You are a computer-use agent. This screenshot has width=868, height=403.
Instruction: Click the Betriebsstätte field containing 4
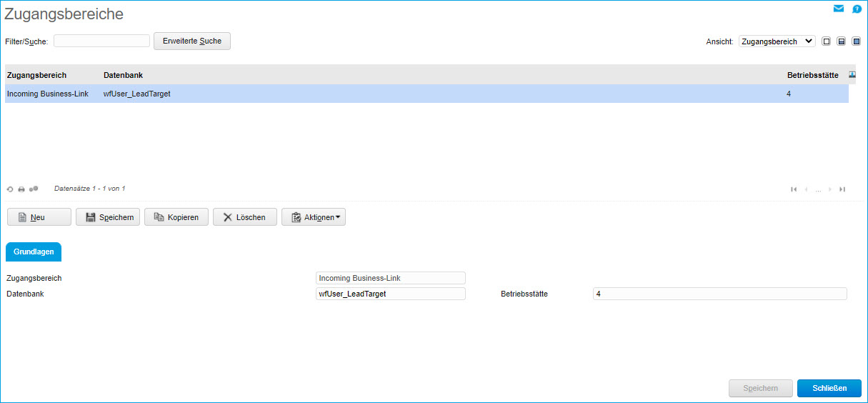(x=720, y=294)
